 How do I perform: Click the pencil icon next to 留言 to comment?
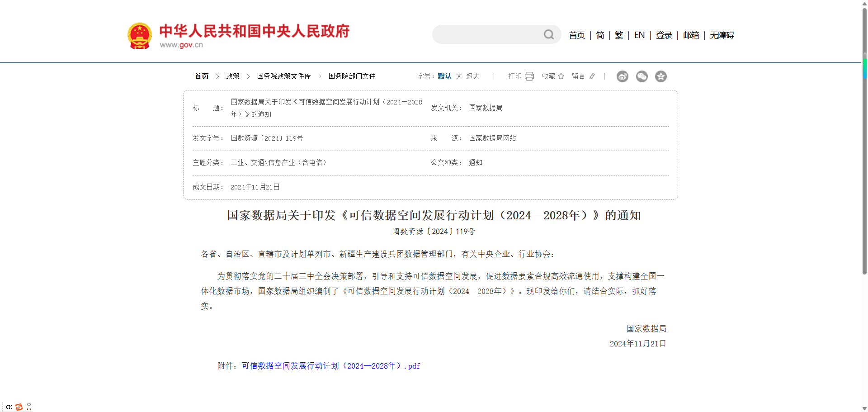[x=592, y=76]
